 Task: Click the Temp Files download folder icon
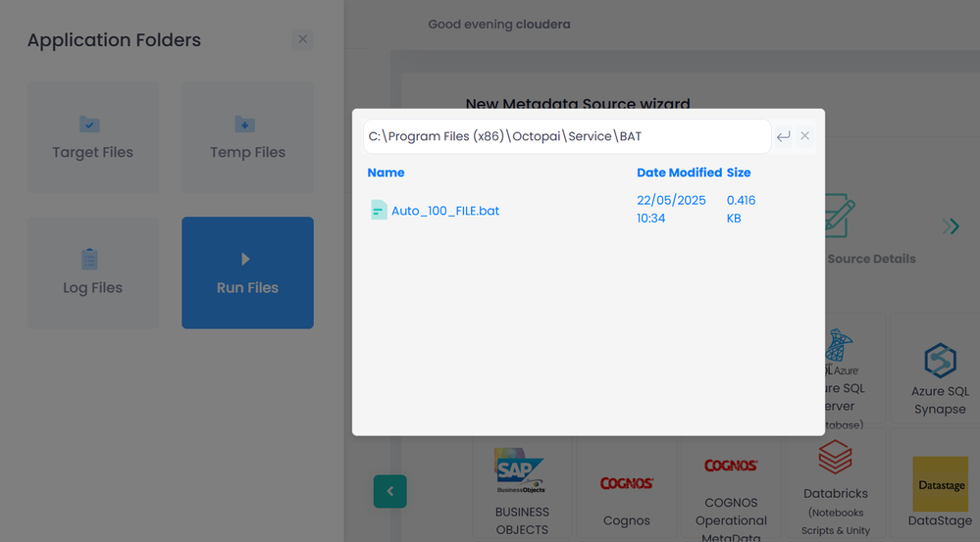244,123
